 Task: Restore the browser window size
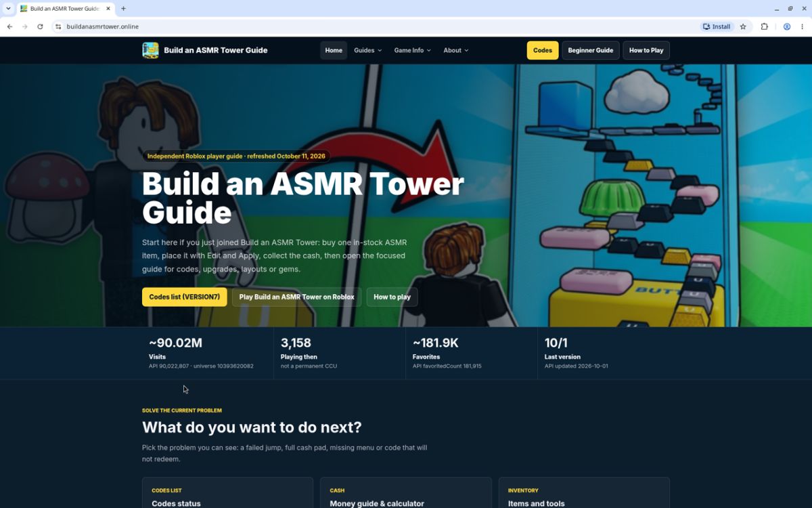[x=790, y=9]
